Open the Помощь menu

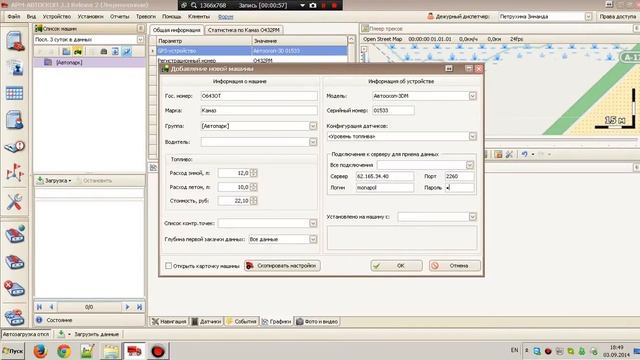[x=171, y=17]
